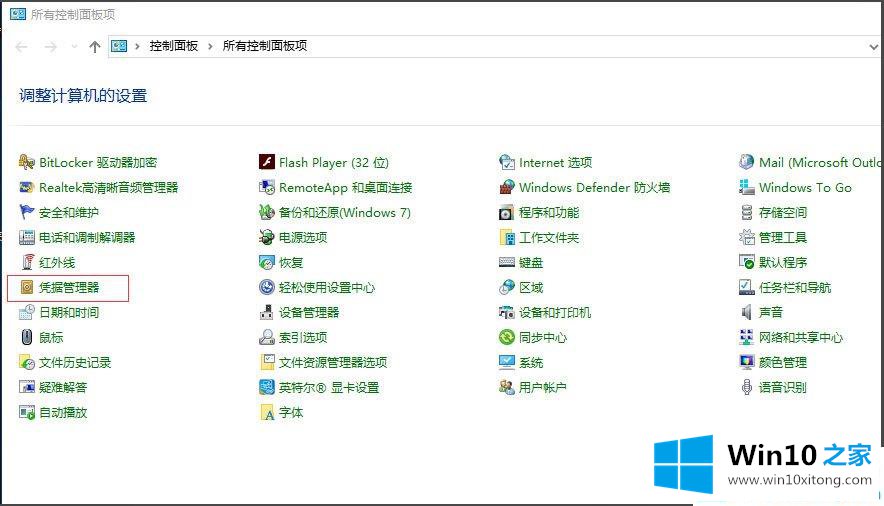This screenshot has height=506, width=884.
Task: Click the 轻松使用设置中心 icon
Action: 267,287
